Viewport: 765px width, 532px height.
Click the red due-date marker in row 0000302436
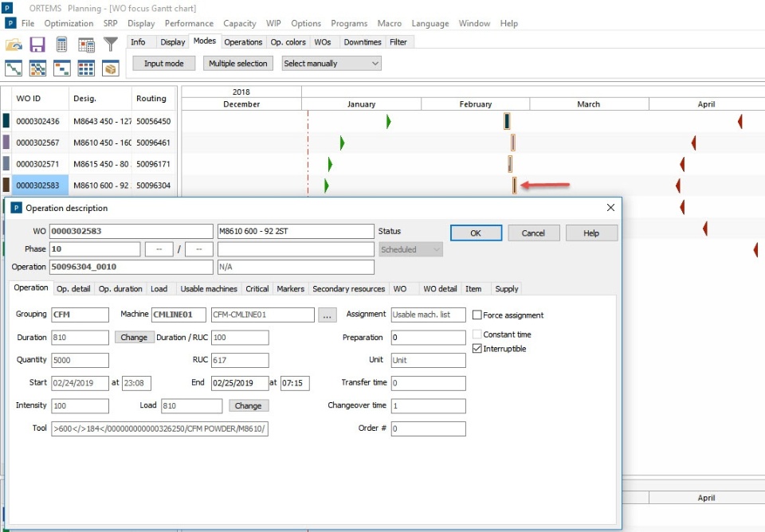(740, 121)
